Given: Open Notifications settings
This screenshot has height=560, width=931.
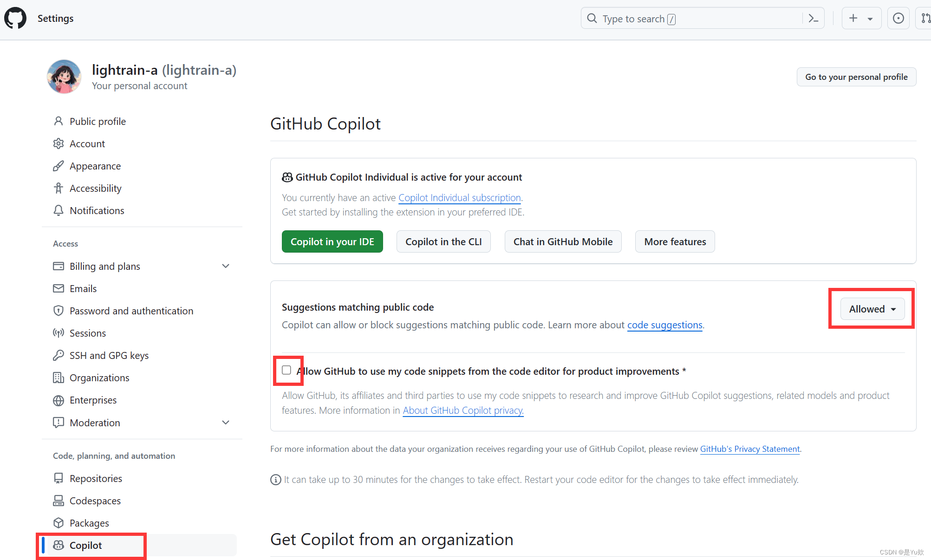Looking at the screenshot, I should 97,210.
